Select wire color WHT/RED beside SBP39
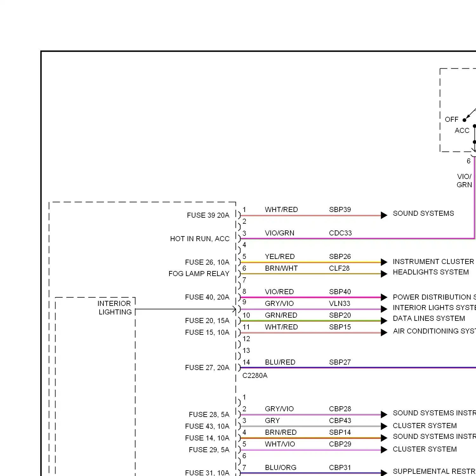476x476 pixels. point(281,209)
